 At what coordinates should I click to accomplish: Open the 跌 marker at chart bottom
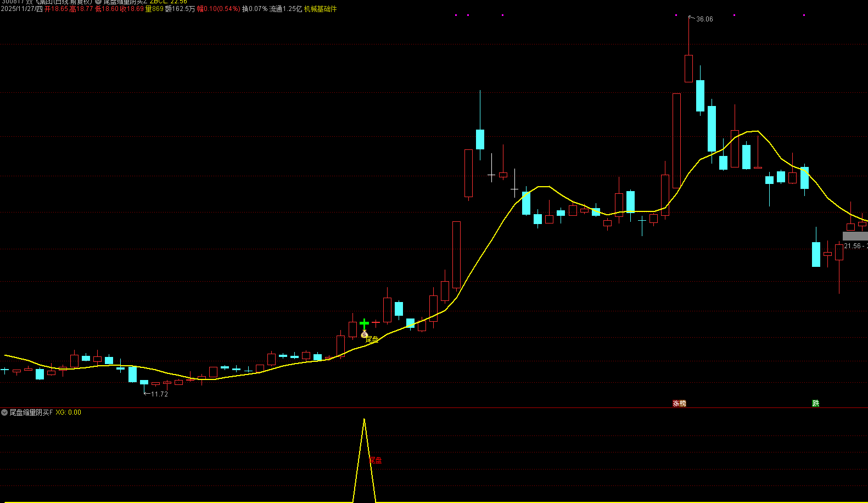(816, 404)
